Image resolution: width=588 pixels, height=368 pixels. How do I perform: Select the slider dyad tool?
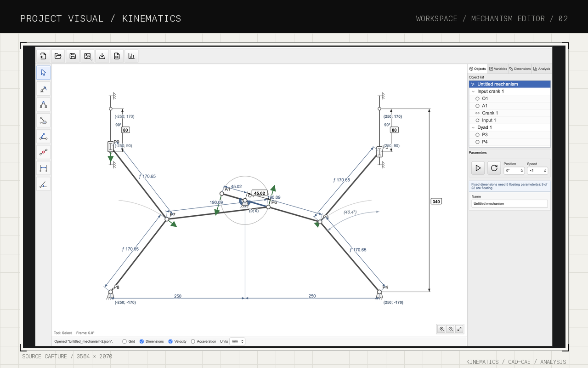point(44,121)
